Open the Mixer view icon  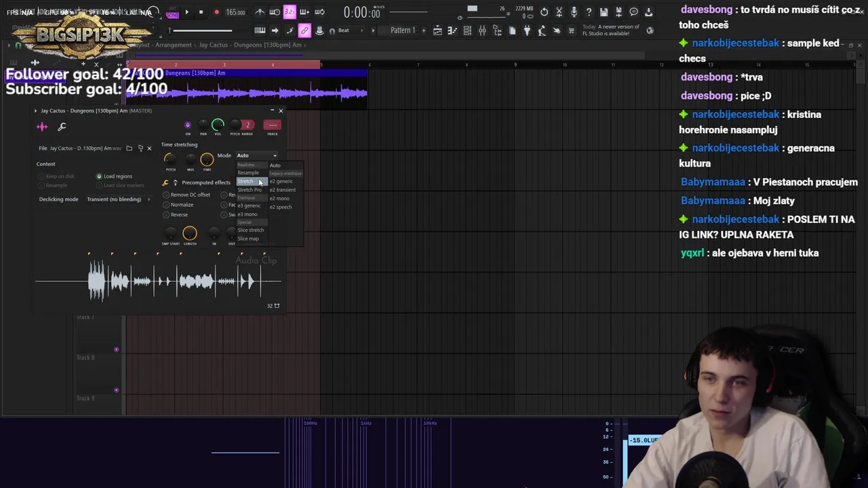(x=482, y=30)
